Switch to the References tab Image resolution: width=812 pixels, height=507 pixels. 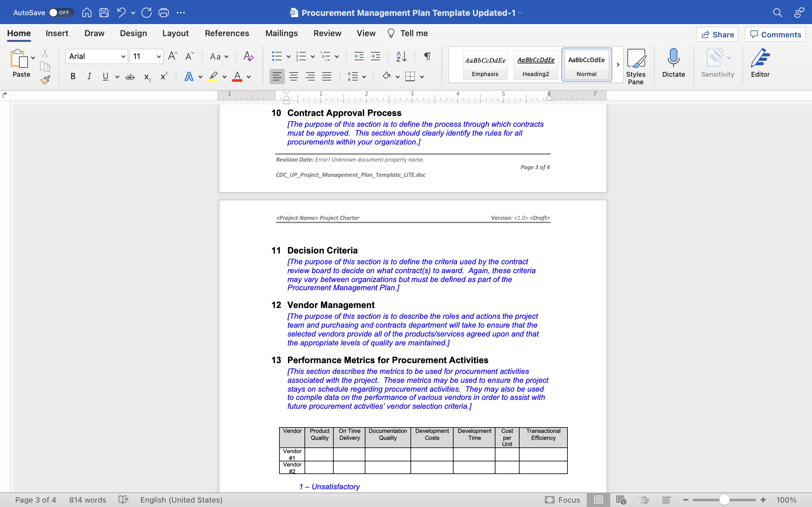coord(227,33)
